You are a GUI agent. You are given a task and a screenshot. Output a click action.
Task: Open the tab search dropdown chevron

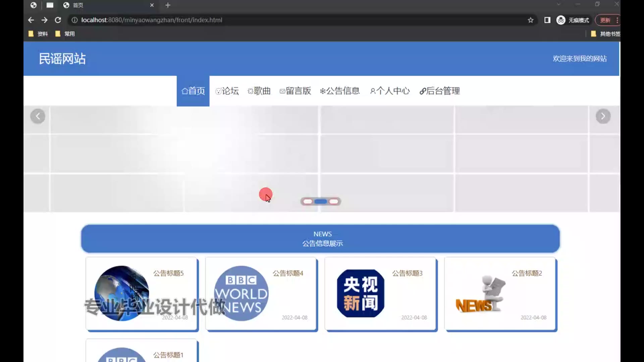coord(558,4)
